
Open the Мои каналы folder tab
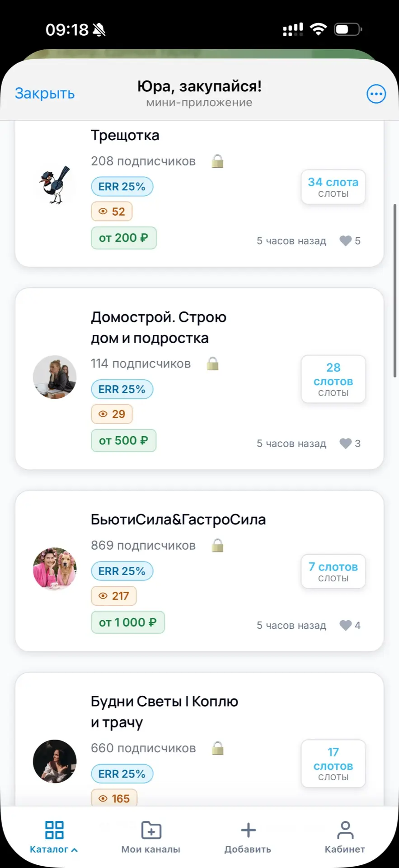tap(151, 836)
